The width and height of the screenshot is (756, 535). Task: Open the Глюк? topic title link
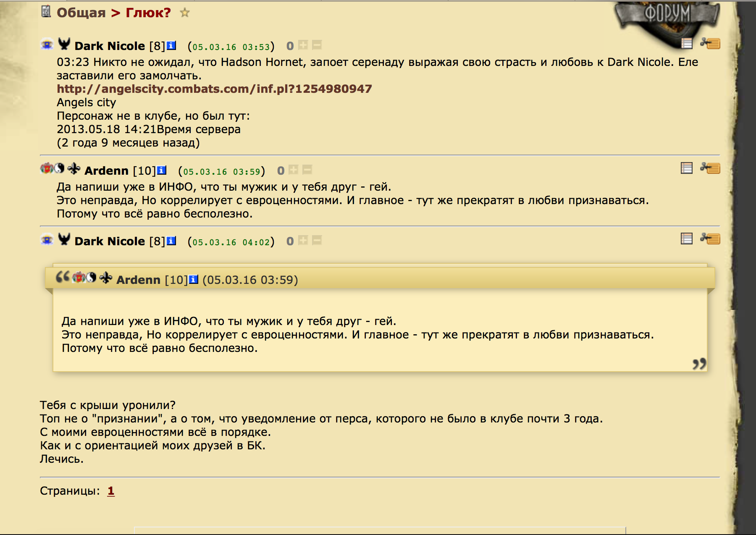[148, 13]
